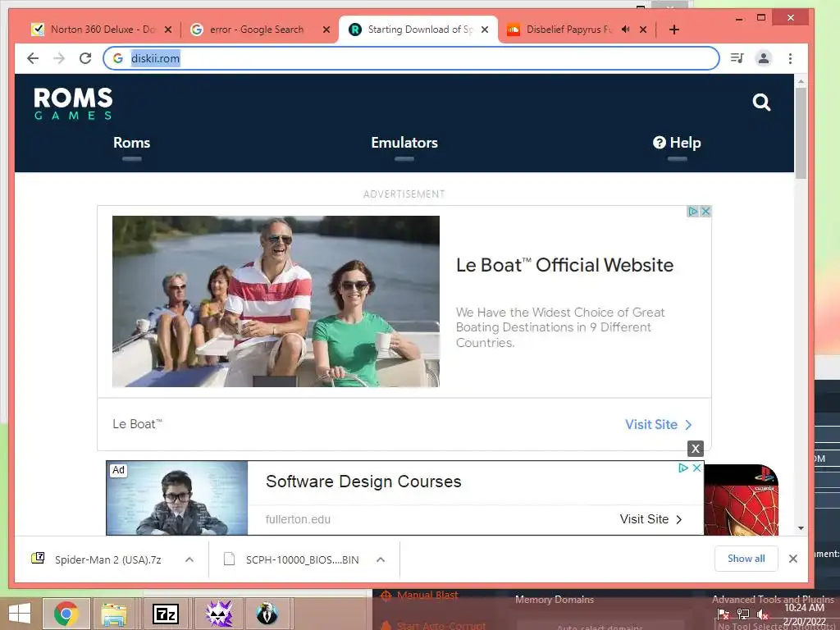The width and height of the screenshot is (840, 630).
Task: Close the downloads bar
Action: [x=793, y=559]
